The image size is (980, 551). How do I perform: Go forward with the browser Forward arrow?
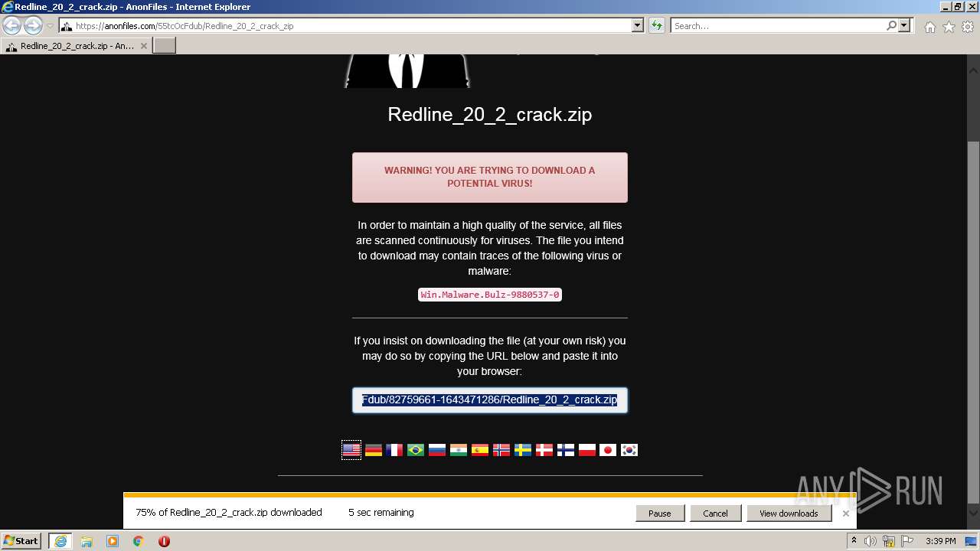33,26
